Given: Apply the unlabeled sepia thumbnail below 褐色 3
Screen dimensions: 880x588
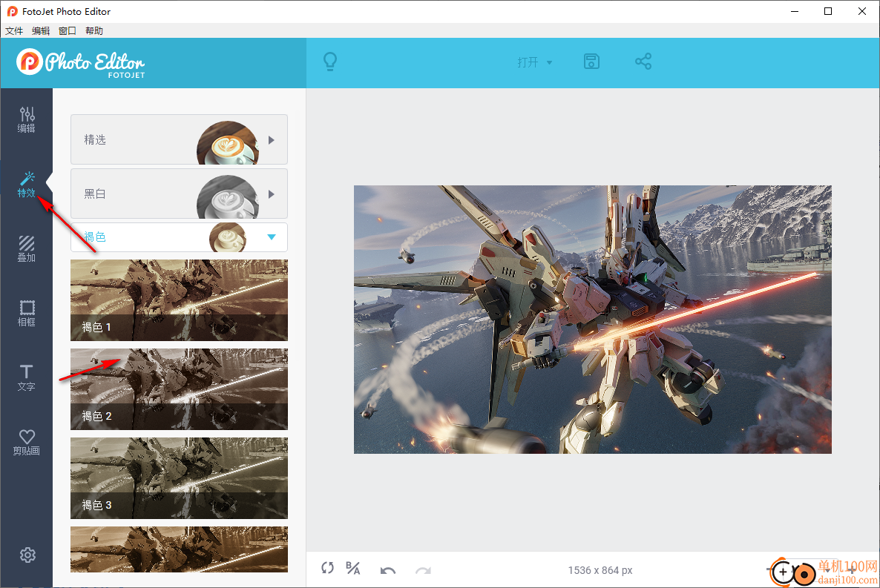Looking at the screenshot, I should click(179, 549).
